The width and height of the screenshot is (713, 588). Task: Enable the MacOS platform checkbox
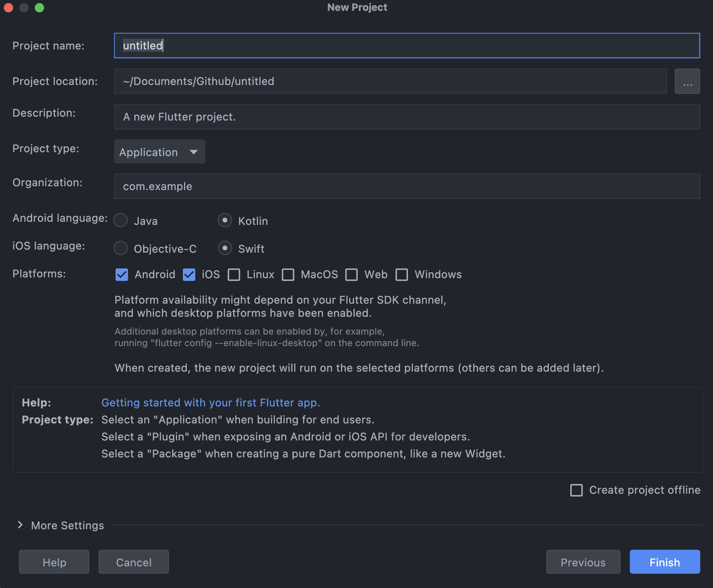[288, 275]
